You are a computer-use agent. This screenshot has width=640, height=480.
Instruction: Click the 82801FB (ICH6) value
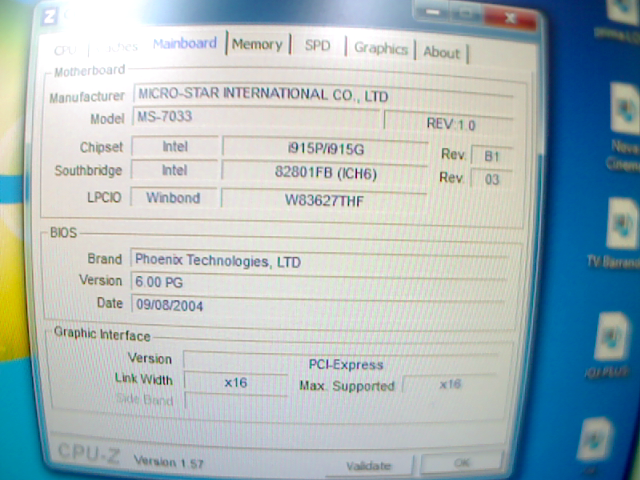[325, 173]
